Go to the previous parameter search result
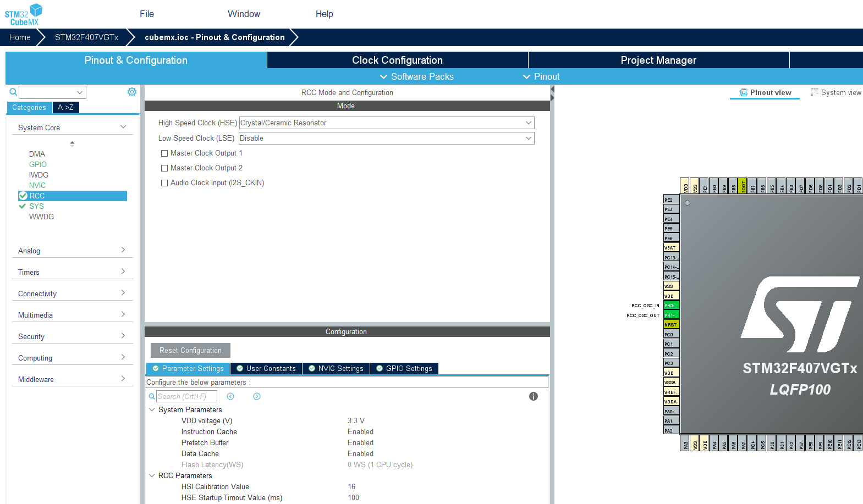 click(x=230, y=396)
